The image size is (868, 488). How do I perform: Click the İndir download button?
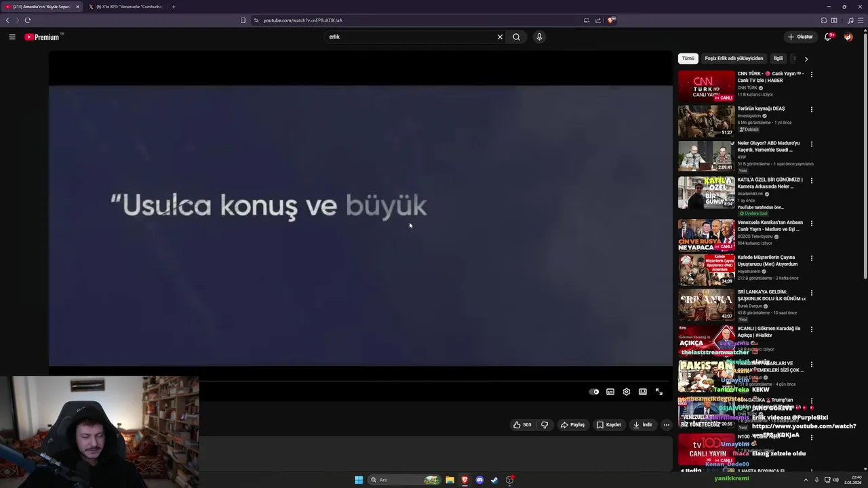coord(643,425)
